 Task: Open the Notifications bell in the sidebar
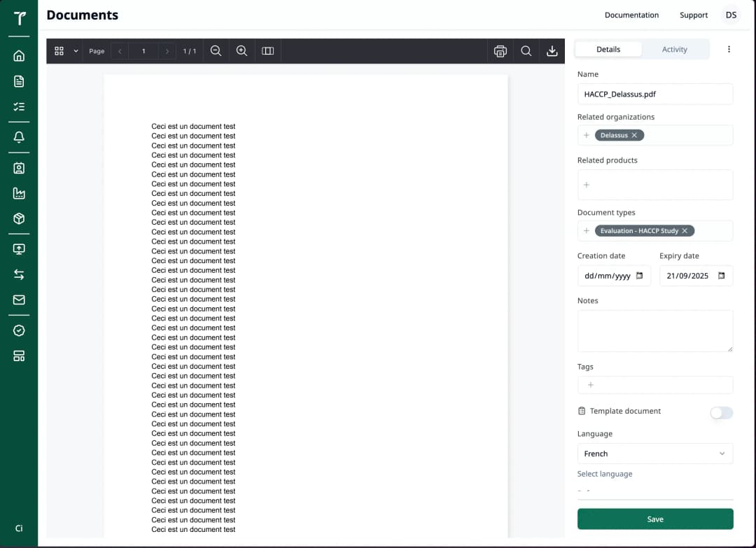click(19, 137)
